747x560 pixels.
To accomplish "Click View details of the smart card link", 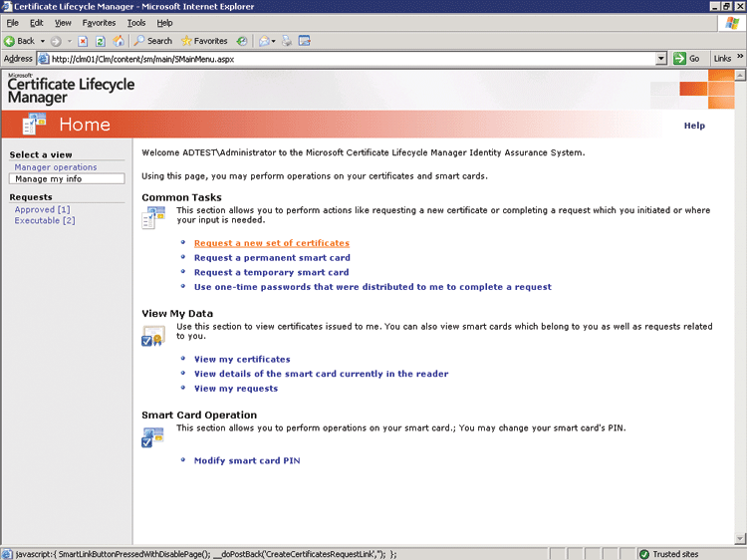I will 321,374.
